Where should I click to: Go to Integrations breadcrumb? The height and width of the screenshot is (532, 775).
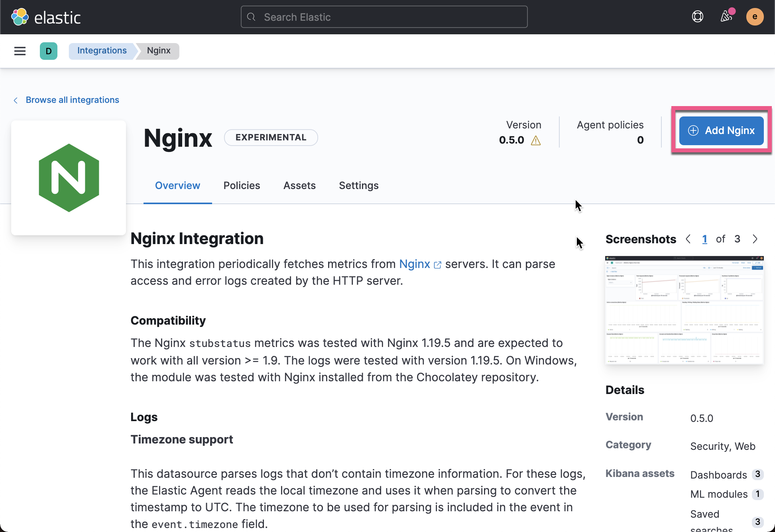[x=102, y=51]
